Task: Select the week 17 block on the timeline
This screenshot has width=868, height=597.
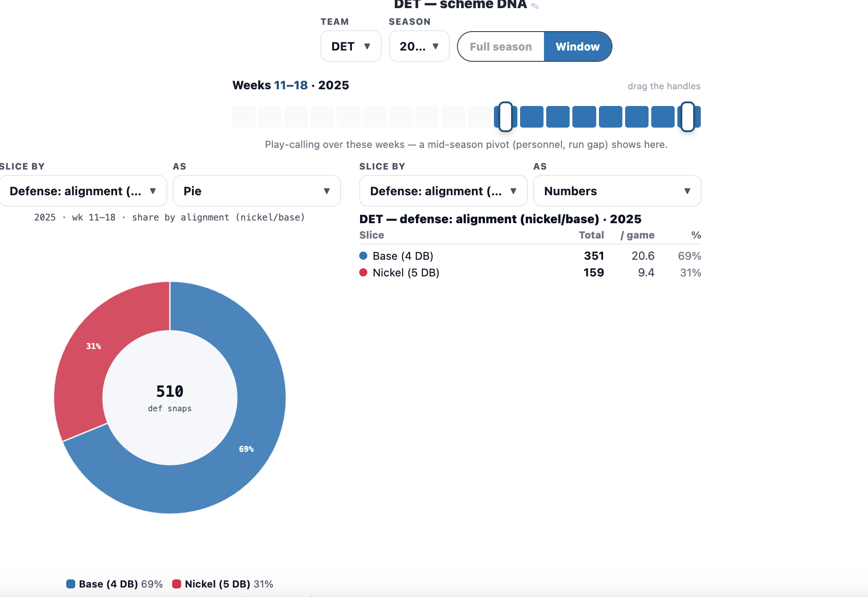Action: 662,117
